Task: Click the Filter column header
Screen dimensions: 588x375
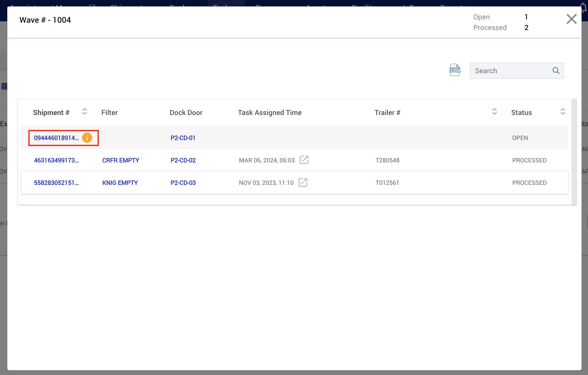Action: [x=110, y=112]
